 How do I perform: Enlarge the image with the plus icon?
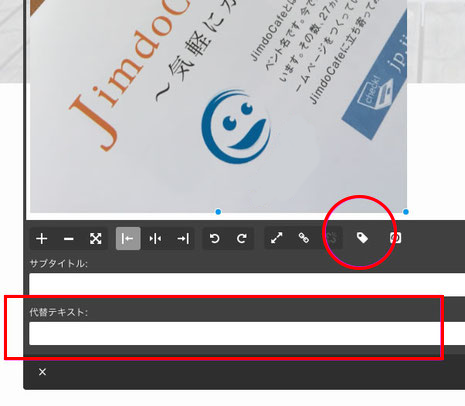tap(42, 239)
